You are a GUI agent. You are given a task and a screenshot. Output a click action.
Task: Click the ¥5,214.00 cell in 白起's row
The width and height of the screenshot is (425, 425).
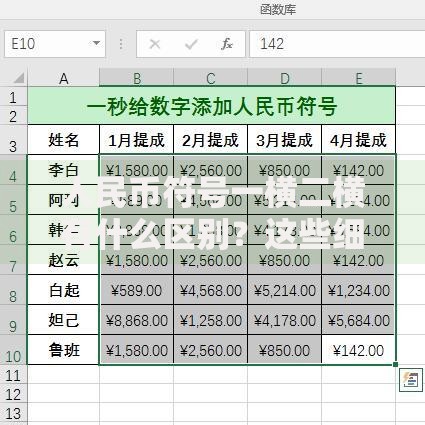tap(285, 290)
